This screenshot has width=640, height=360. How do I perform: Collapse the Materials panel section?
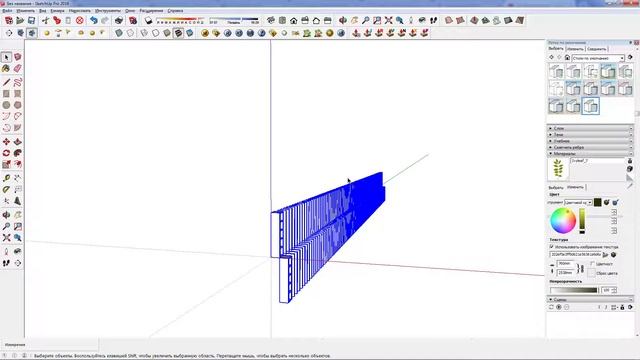click(590, 153)
